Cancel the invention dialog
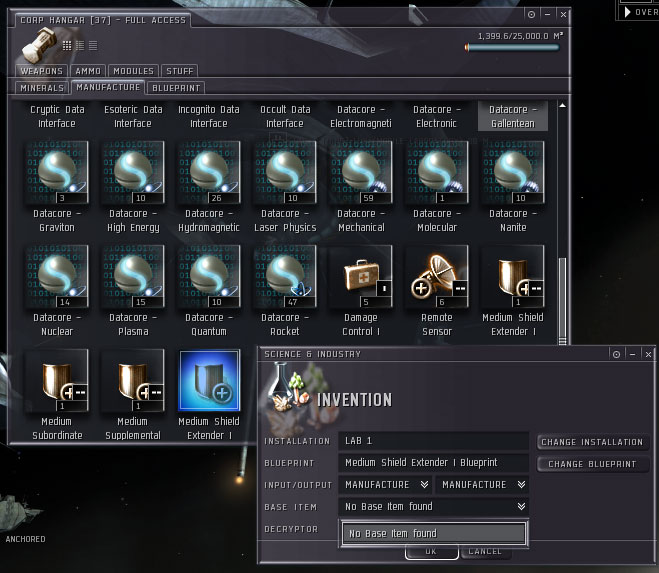The height and width of the screenshot is (573, 659). [x=485, y=552]
